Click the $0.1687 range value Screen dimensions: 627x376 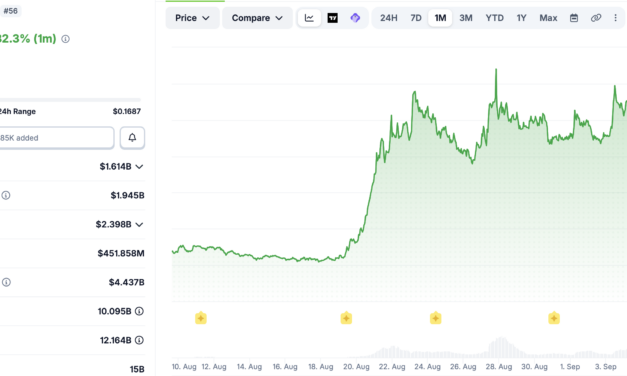click(x=127, y=112)
